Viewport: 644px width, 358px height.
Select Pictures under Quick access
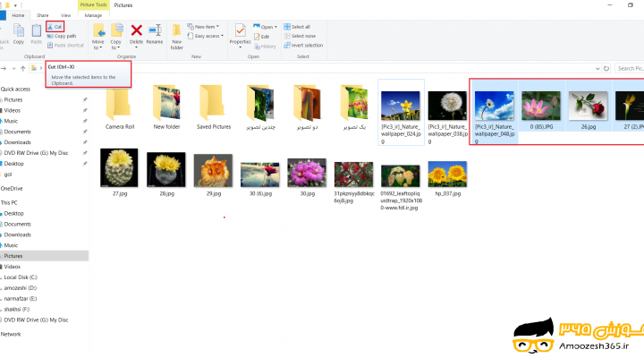13,100
